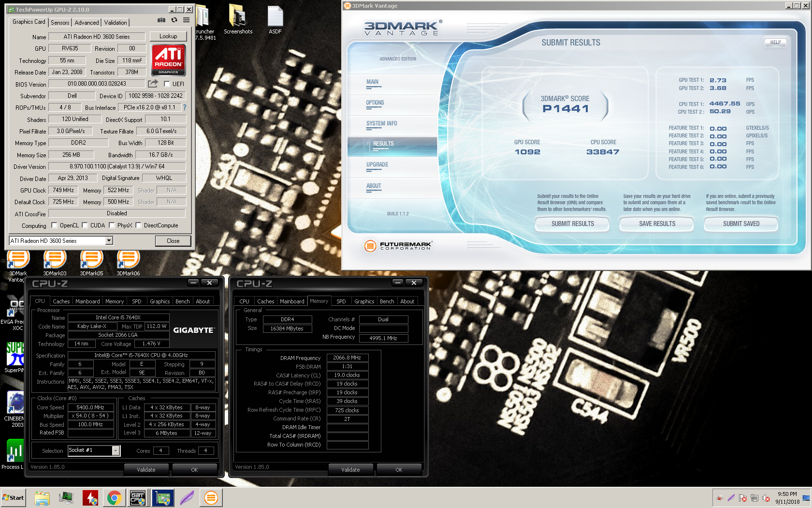
Task: Switch to the Sensors tab in GPU-Z
Action: [x=60, y=23]
